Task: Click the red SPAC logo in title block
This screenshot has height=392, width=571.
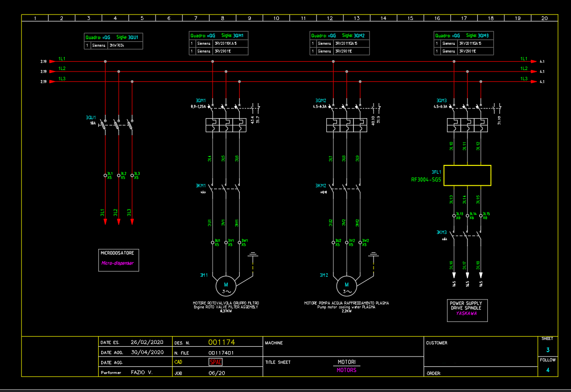Action: pos(215,362)
